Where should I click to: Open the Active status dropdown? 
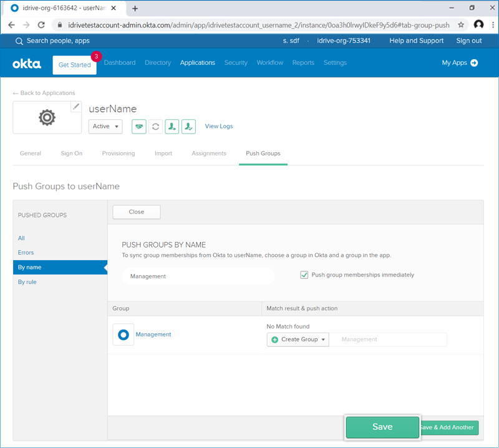105,127
